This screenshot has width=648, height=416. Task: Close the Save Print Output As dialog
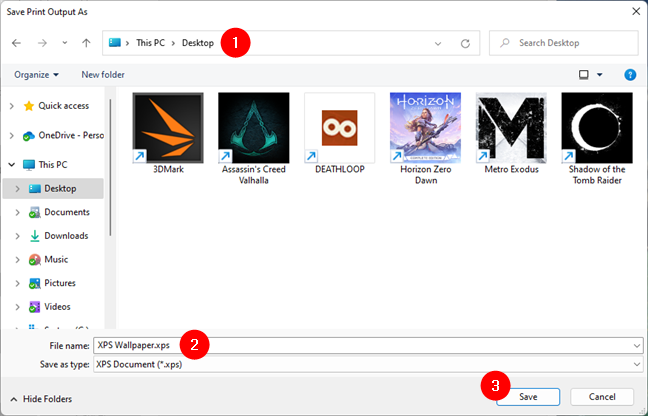(x=636, y=11)
